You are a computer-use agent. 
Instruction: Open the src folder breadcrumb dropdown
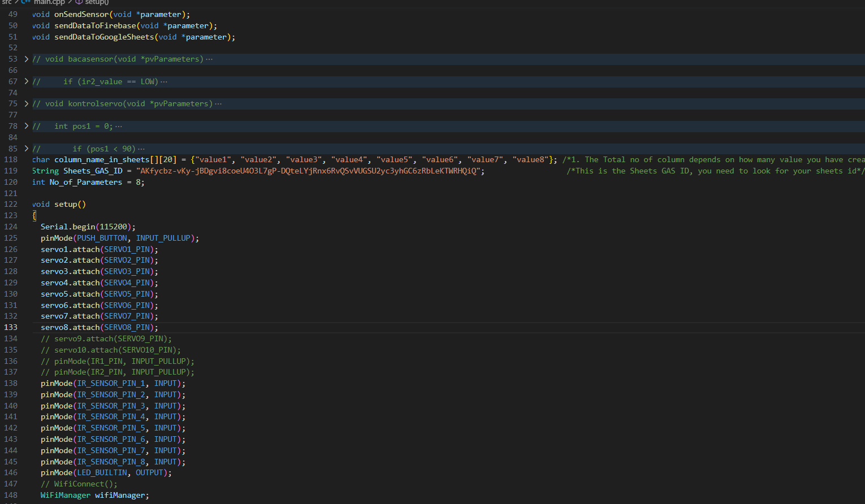coord(7,3)
